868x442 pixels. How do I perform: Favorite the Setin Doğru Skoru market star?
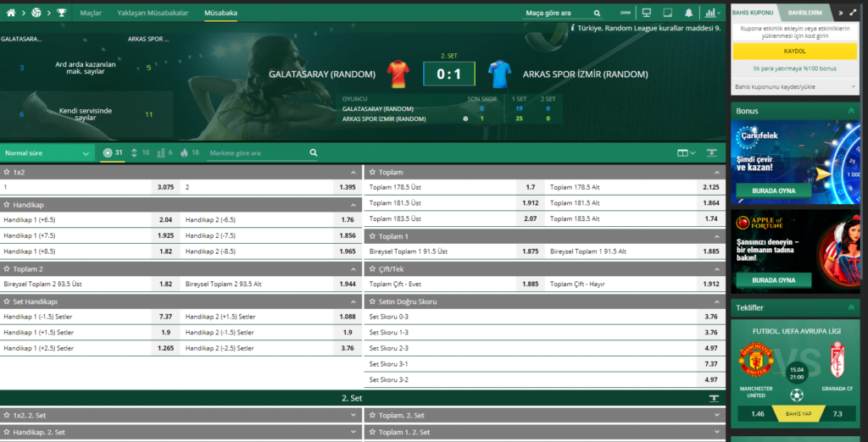click(373, 301)
